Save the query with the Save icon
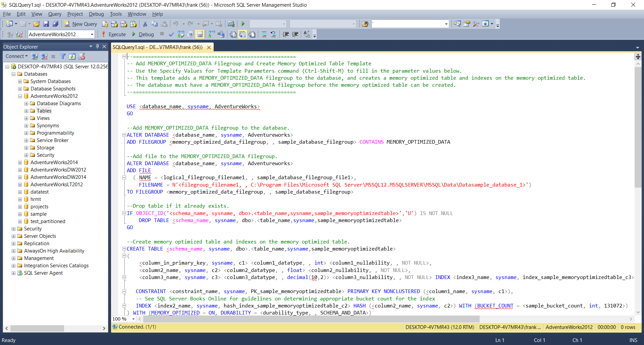Image resolution: width=644 pixels, height=345 pixels. coord(46,24)
